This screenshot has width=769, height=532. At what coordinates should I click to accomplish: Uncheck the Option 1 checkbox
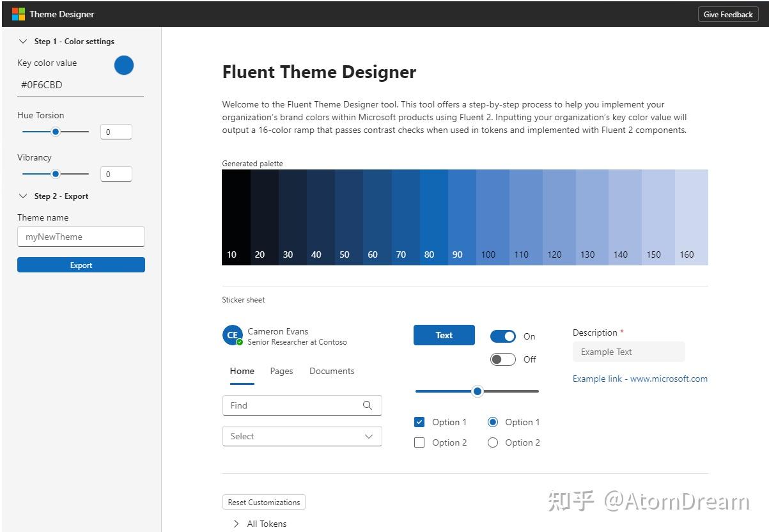click(x=419, y=422)
